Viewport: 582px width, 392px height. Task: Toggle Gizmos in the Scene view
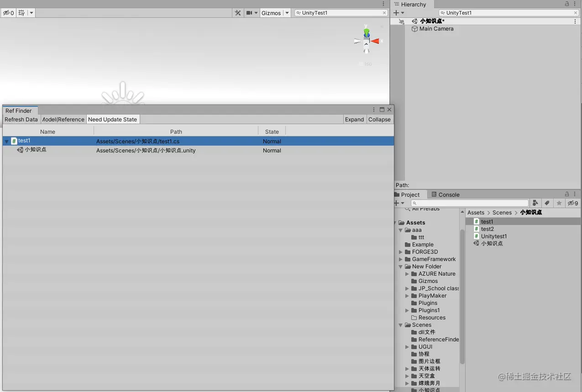[271, 13]
